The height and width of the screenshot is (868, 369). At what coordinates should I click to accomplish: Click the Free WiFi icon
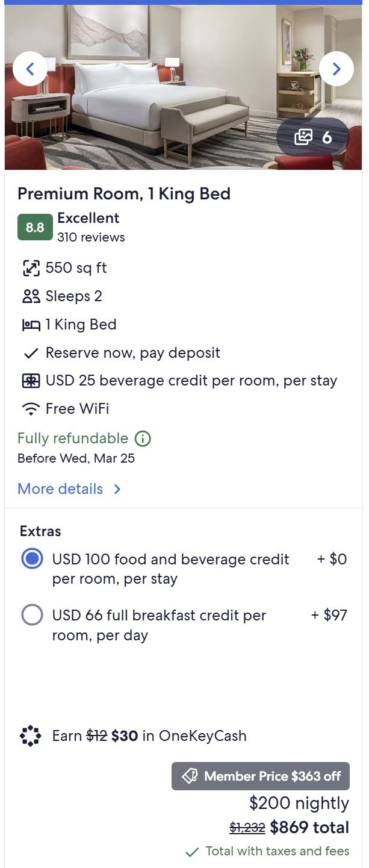click(31, 409)
